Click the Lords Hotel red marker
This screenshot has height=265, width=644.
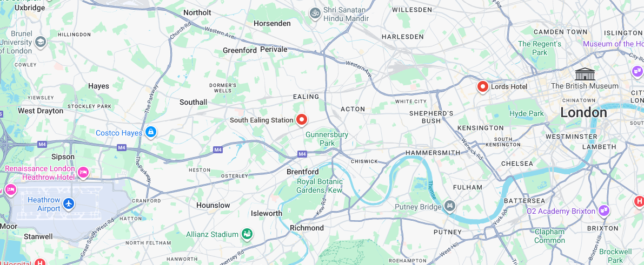[x=482, y=86]
